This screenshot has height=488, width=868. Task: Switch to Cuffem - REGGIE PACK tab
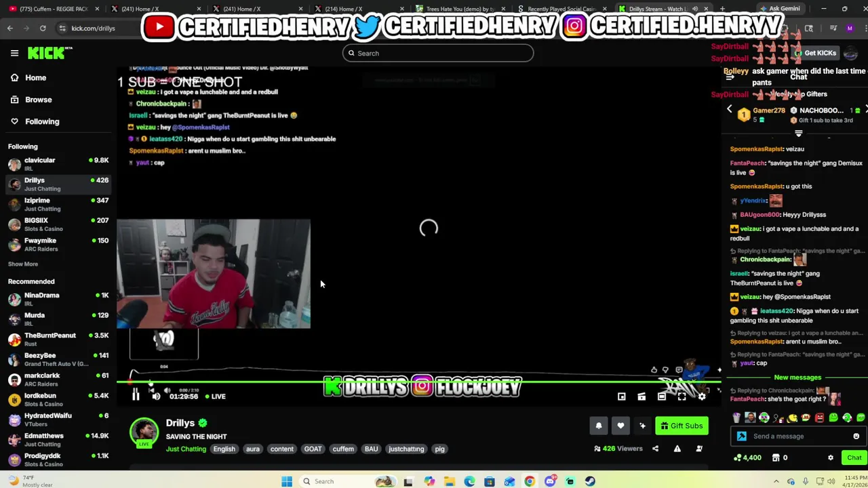pyautogui.click(x=52, y=9)
